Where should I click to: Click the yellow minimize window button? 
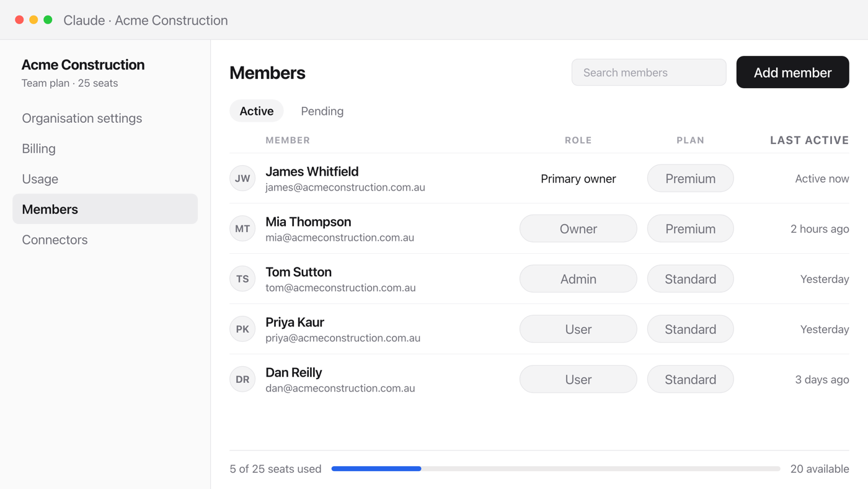[33, 20]
